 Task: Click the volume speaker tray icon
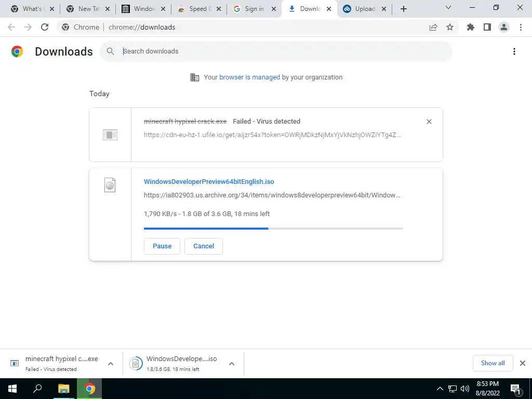tap(465, 389)
